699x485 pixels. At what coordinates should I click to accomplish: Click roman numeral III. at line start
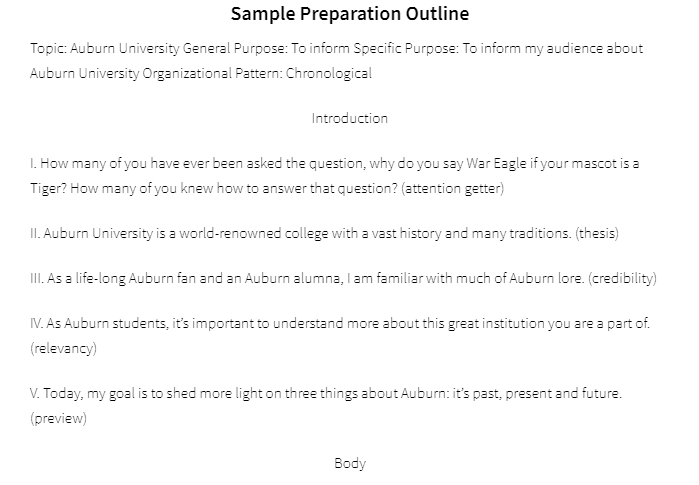point(37,279)
